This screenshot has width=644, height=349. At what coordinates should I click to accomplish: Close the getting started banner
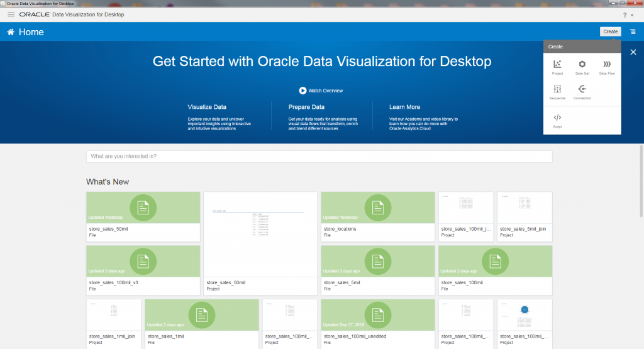coord(633,52)
